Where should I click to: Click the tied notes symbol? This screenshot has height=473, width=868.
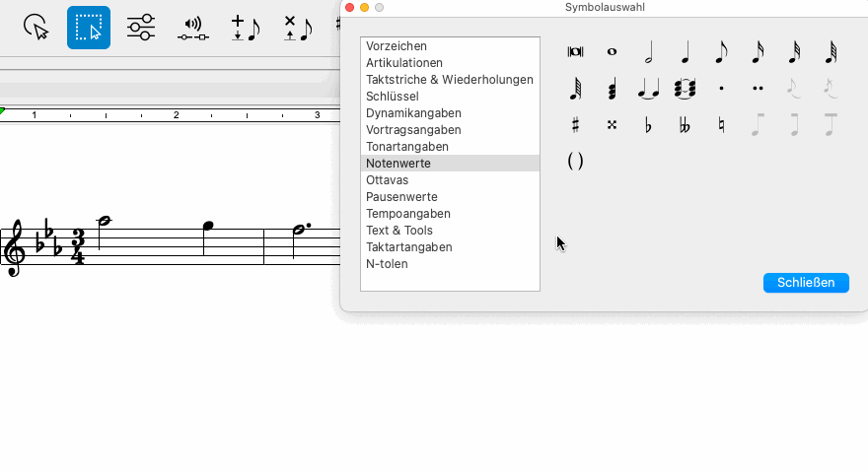(648, 89)
